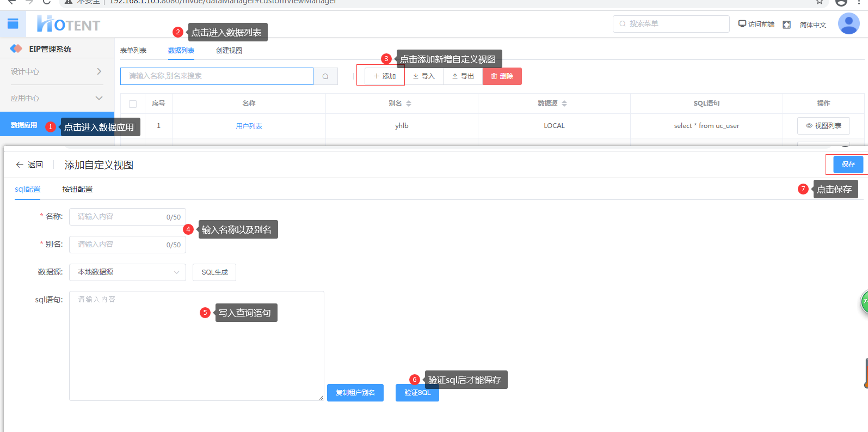
Task: Click the blue 保存 button
Action: pyautogui.click(x=848, y=165)
